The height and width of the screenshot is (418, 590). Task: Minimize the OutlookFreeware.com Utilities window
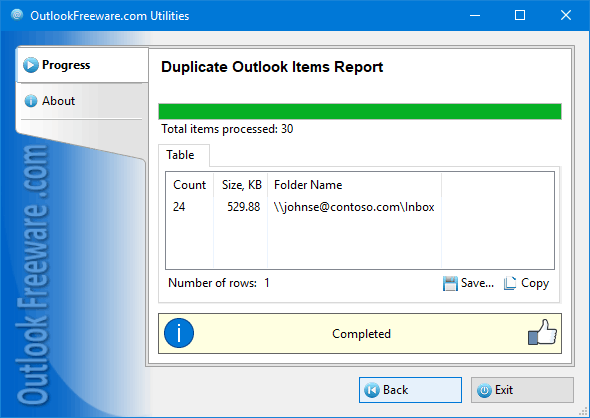475,15
